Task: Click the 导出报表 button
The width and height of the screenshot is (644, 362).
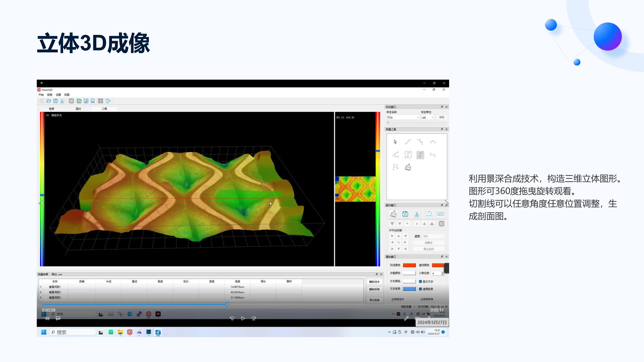Action: 374,300
